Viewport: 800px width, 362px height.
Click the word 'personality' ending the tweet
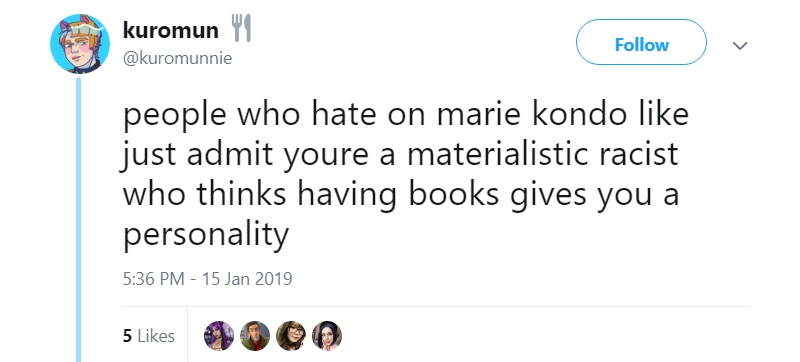pos(206,236)
